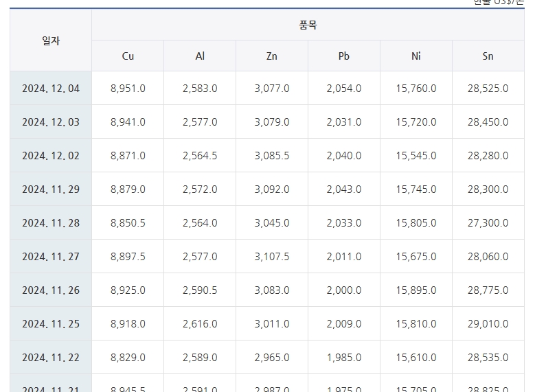Click Cu value 8,951.0

(x=128, y=89)
